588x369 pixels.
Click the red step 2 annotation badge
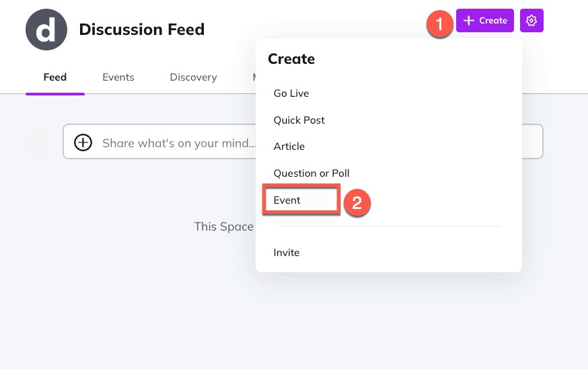click(357, 204)
